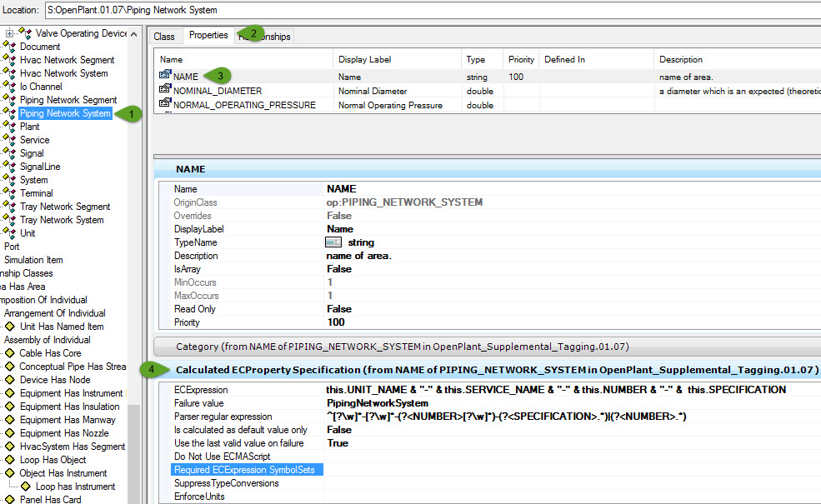Click the class icon beside Unit
The height and width of the screenshot is (504, 821).
pos(9,233)
